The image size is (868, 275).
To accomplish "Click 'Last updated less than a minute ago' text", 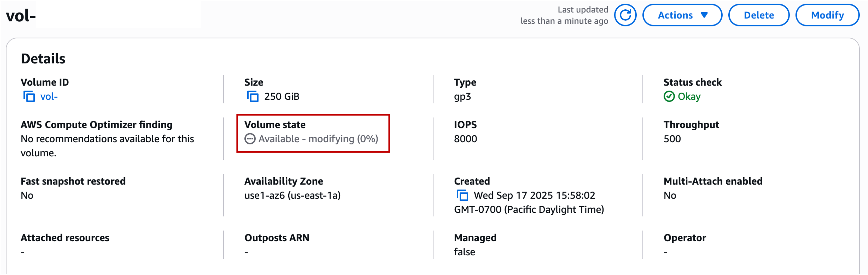I will pos(564,15).
